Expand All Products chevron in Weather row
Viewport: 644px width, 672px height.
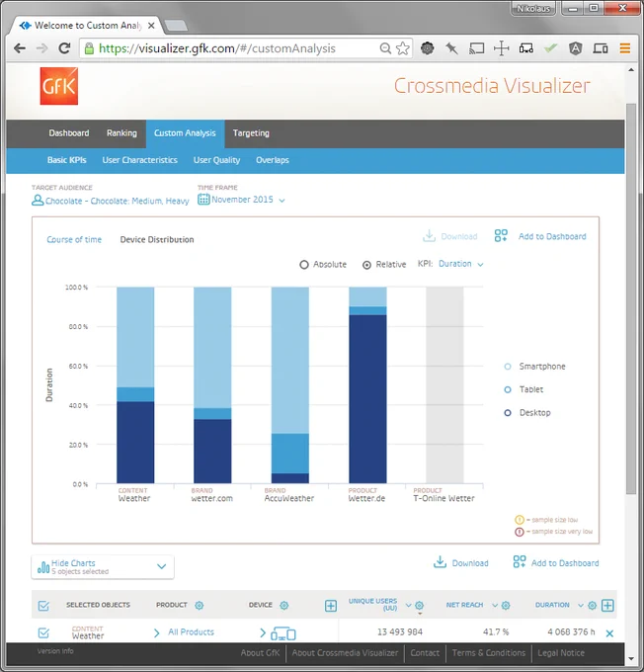click(156, 632)
